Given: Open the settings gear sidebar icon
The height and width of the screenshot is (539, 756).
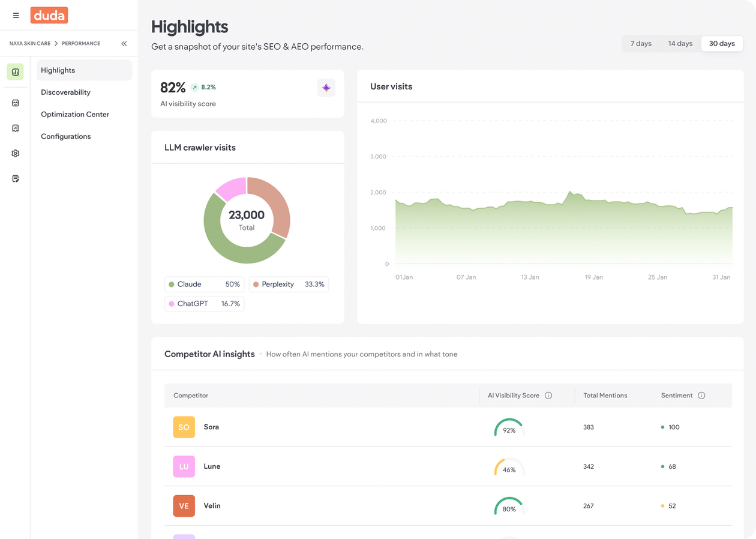Looking at the screenshot, I should pos(16,154).
